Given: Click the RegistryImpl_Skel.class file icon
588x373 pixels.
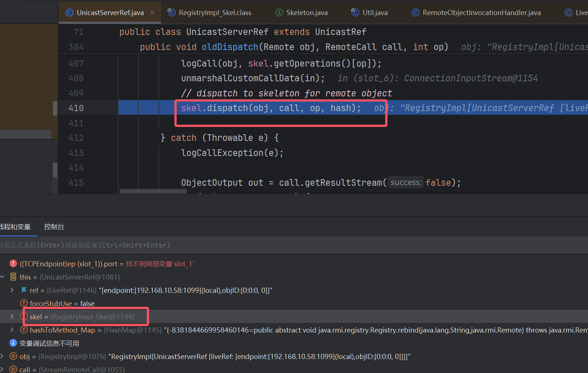Looking at the screenshot, I should (171, 13).
